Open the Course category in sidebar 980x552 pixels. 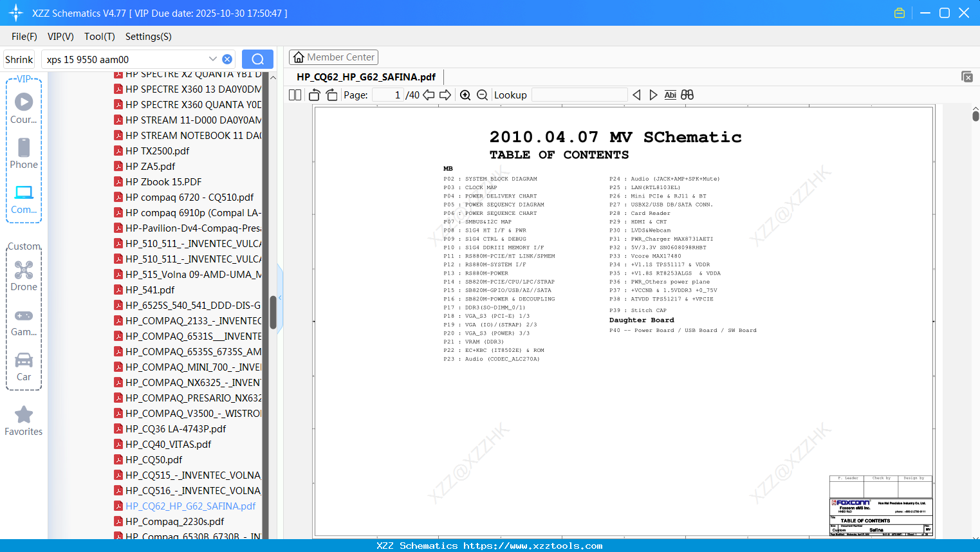tap(24, 108)
